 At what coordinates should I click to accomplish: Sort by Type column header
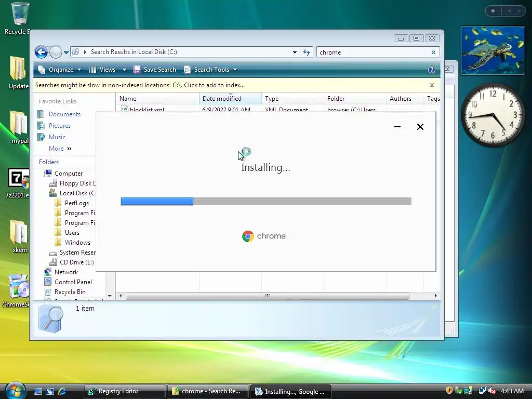tap(293, 98)
